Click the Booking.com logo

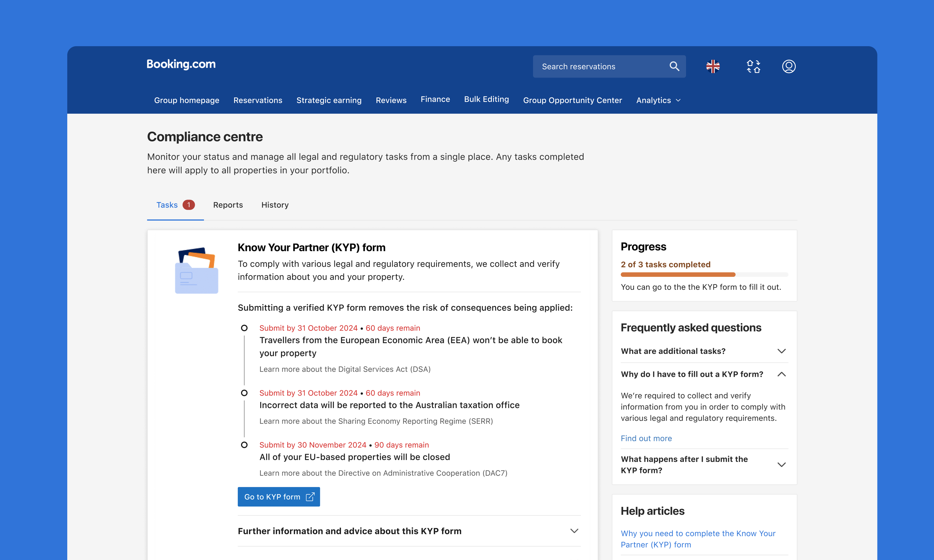[181, 64]
